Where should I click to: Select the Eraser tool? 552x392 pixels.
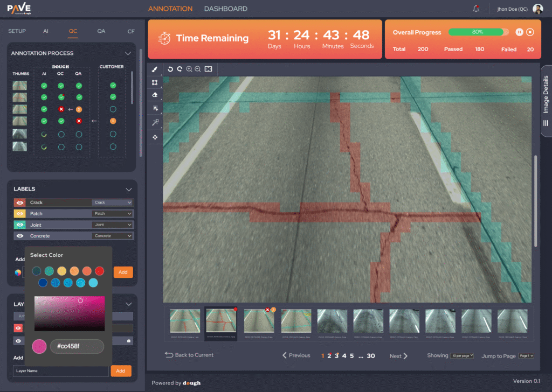click(x=155, y=95)
